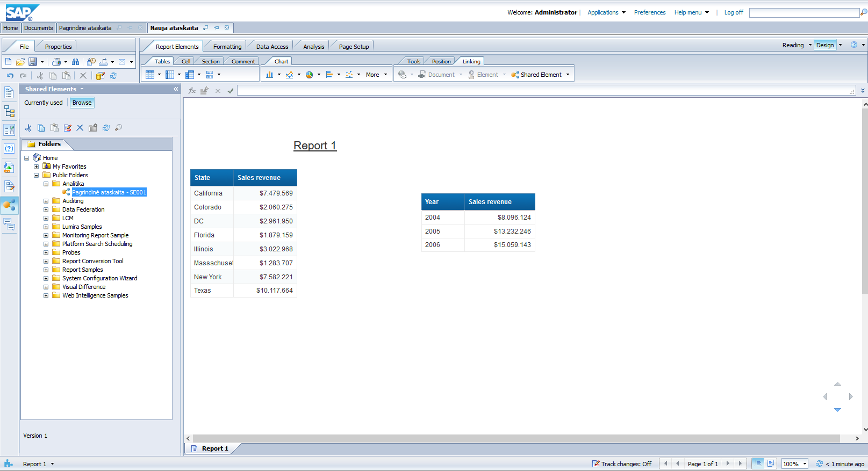This screenshot has height=471, width=868.
Task: Switch to Design mode
Action: point(824,45)
